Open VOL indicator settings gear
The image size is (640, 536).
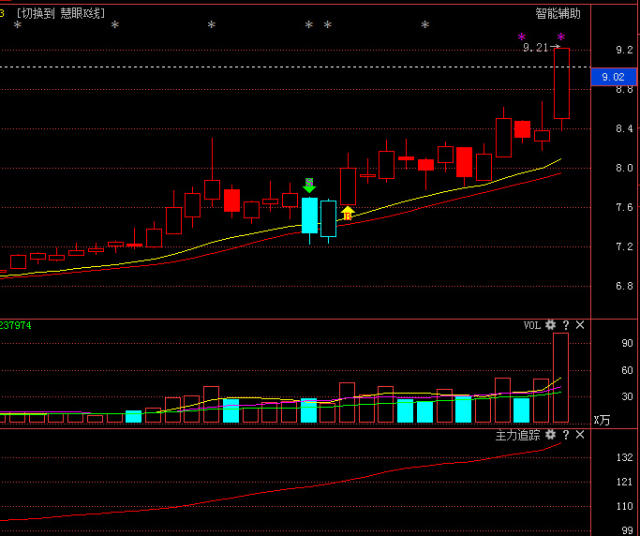[x=550, y=325]
